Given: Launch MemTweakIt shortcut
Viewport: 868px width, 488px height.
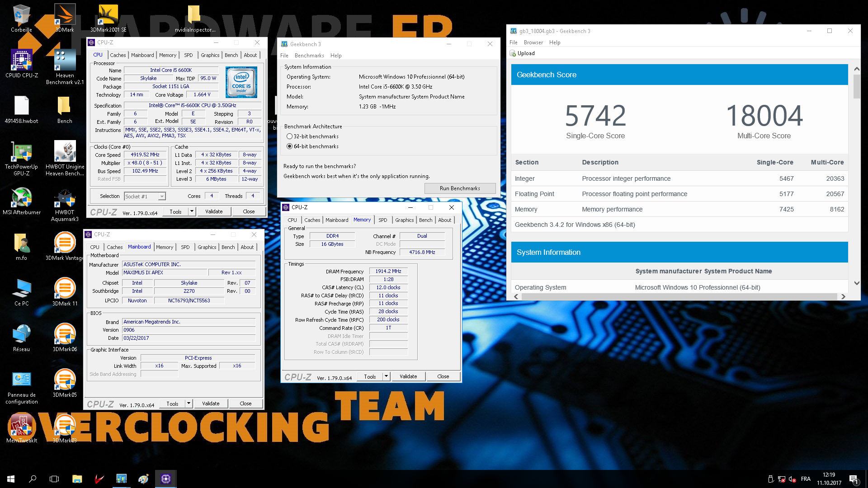Looking at the screenshot, I should pos(21,429).
